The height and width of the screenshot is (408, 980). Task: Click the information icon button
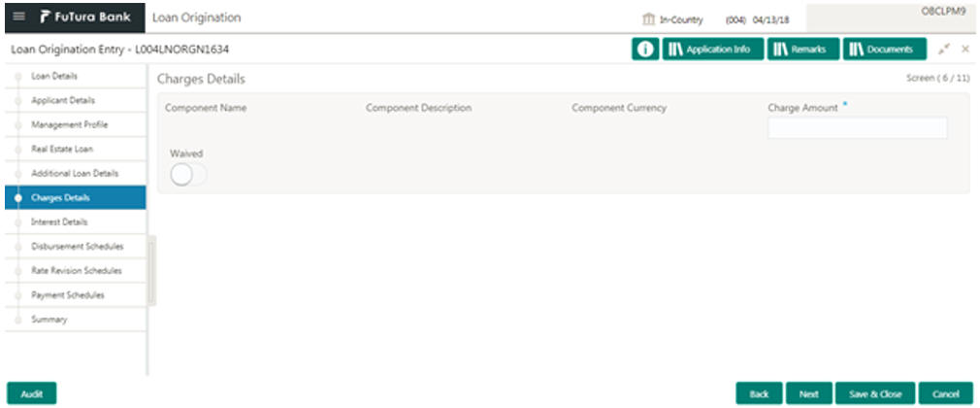[645, 50]
